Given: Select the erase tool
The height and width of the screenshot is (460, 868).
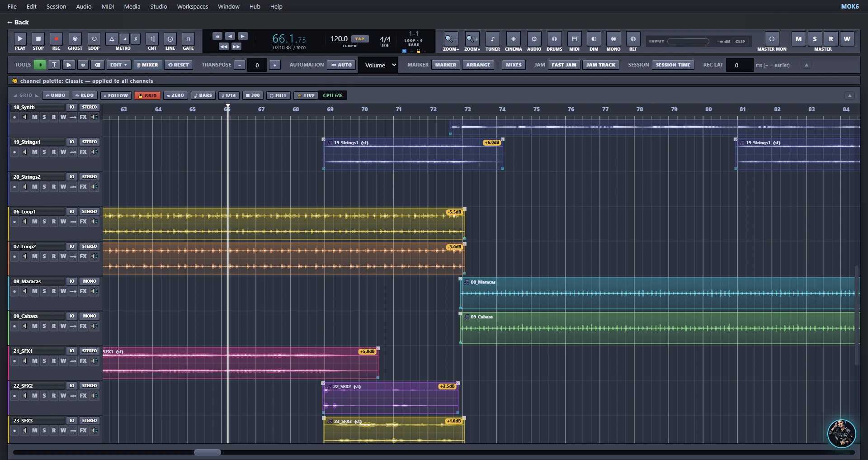Looking at the screenshot, I should pos(97,65).
